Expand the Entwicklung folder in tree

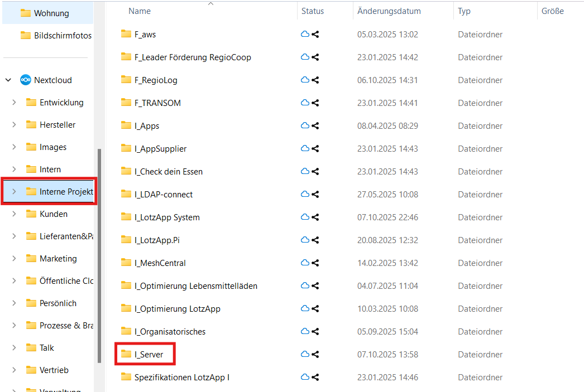[14, 103]
